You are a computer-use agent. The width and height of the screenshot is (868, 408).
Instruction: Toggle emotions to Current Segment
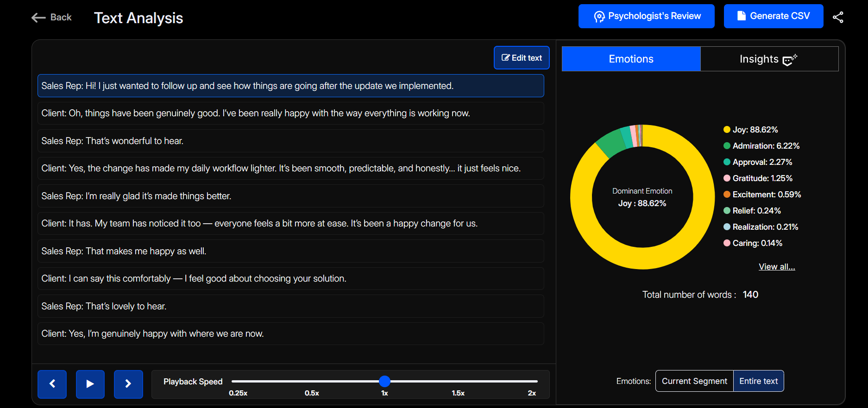[694, 381]
